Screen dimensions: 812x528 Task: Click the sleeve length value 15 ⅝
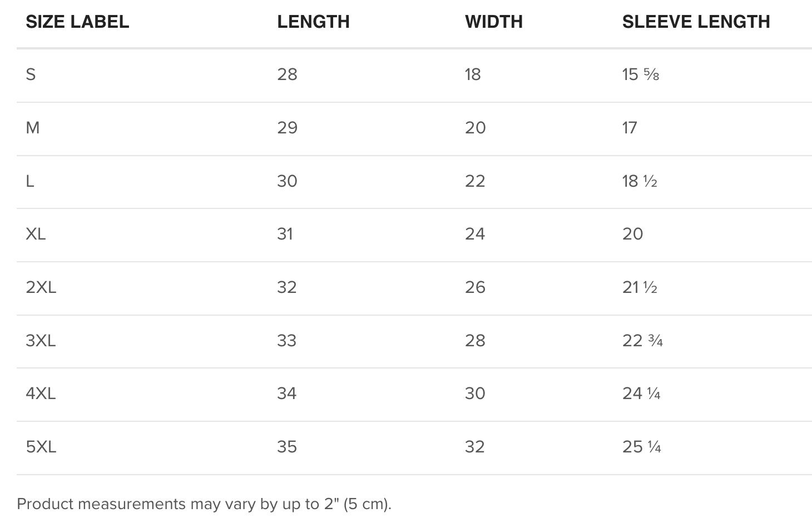[640, 74]
